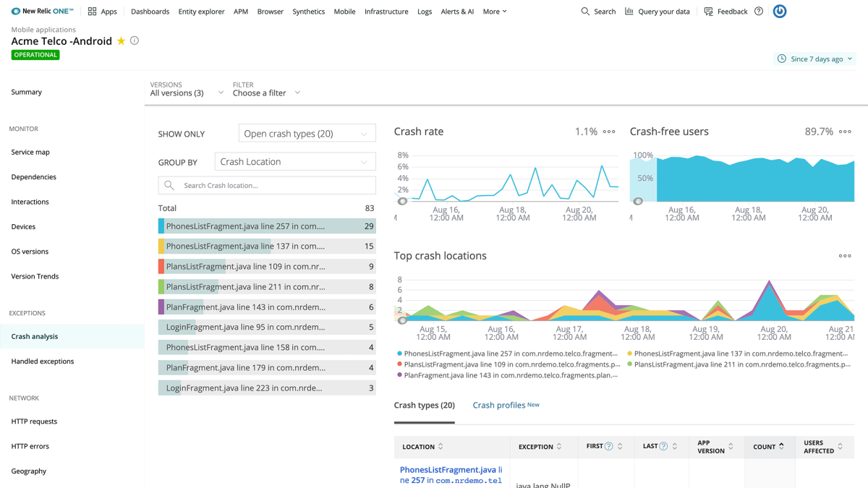Sort table by LOCATION column
Image resolution: width=868 pixels, height=488 pixels.
pyautogui.click(x=441, y=447)
